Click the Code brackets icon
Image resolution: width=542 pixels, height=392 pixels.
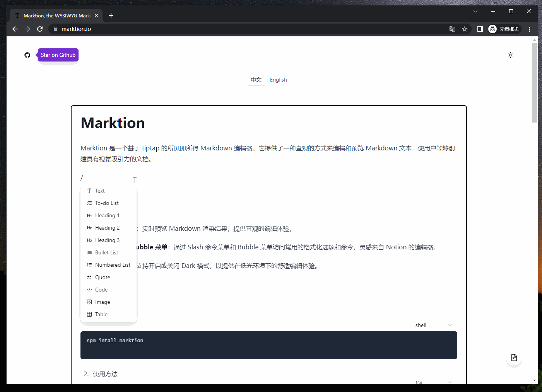point(89,290)
